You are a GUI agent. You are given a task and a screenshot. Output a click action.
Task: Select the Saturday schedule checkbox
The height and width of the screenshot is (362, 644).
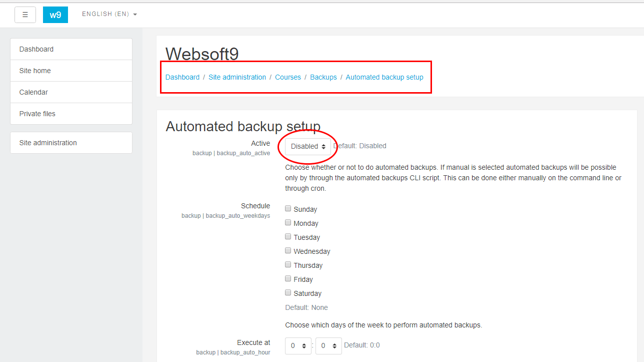[x=288, y=292]
